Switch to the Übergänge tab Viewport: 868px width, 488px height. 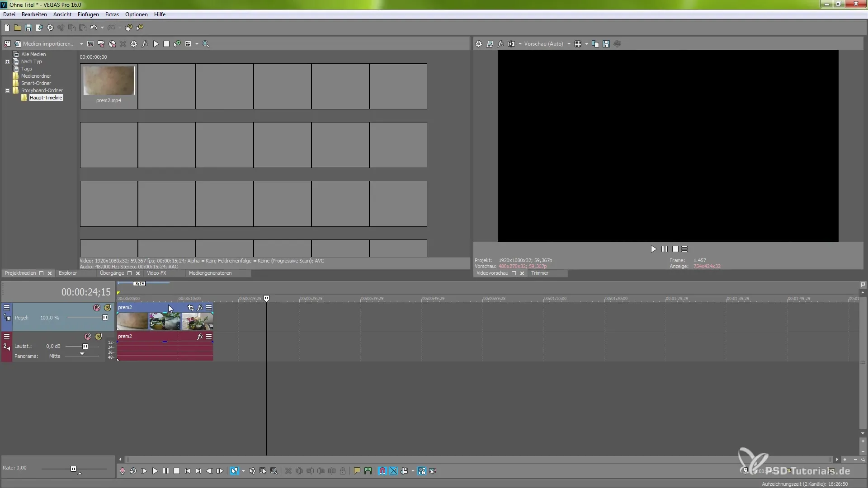[x=112, y=273]
